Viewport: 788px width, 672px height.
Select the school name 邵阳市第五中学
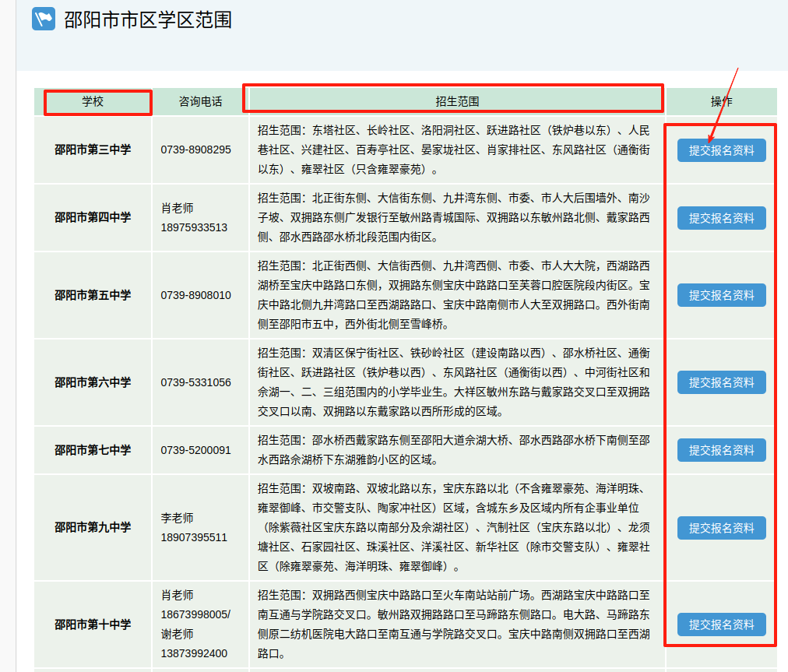tap(93, 295)
